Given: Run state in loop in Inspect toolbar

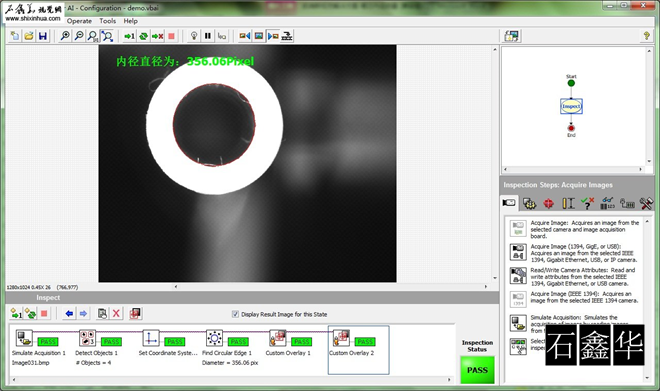Looking at the screenshot, I should 30,314.
